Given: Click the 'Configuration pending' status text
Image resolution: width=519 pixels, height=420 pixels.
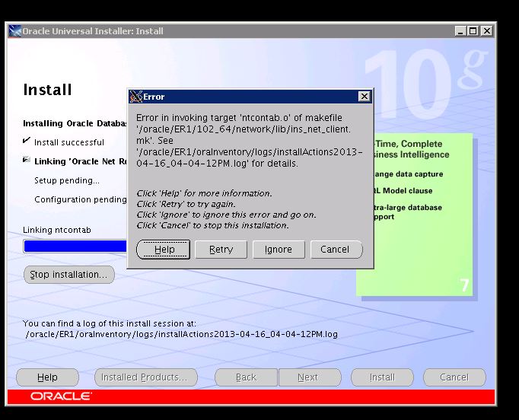Looking at the screenshot, I should (x=81, y=199).
